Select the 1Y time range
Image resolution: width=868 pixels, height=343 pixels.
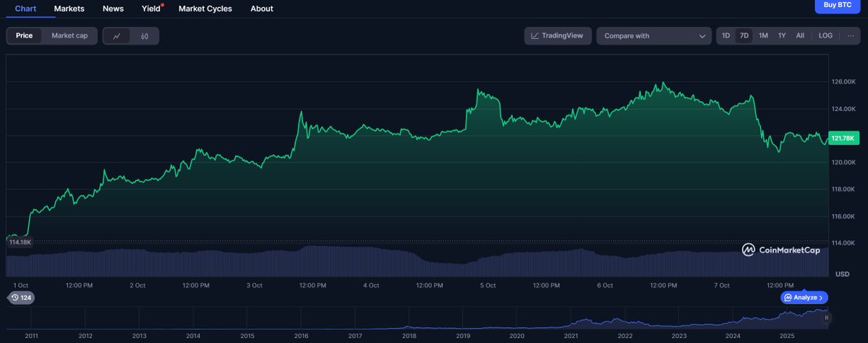[x=782, y=35]
